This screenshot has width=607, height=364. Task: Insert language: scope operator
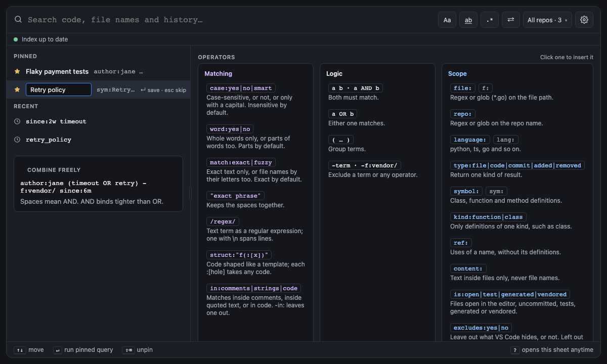point(470,140)
